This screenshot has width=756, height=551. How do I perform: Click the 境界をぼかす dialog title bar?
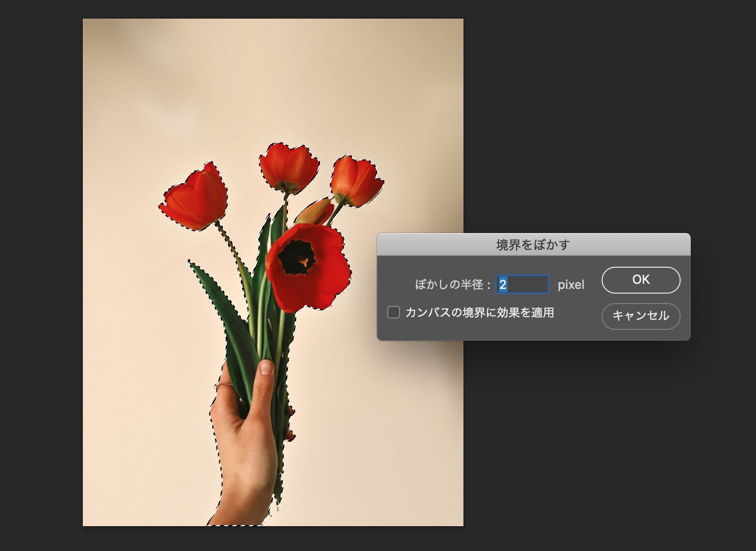tap(533, 244)
